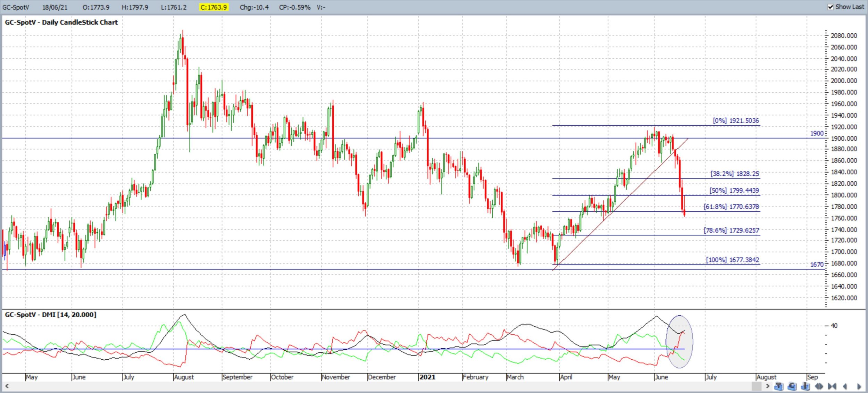Click the horizontal scrollbar thumb
Image resolution: width=868 pixels, height=393 pixels.
coord(757,386)
